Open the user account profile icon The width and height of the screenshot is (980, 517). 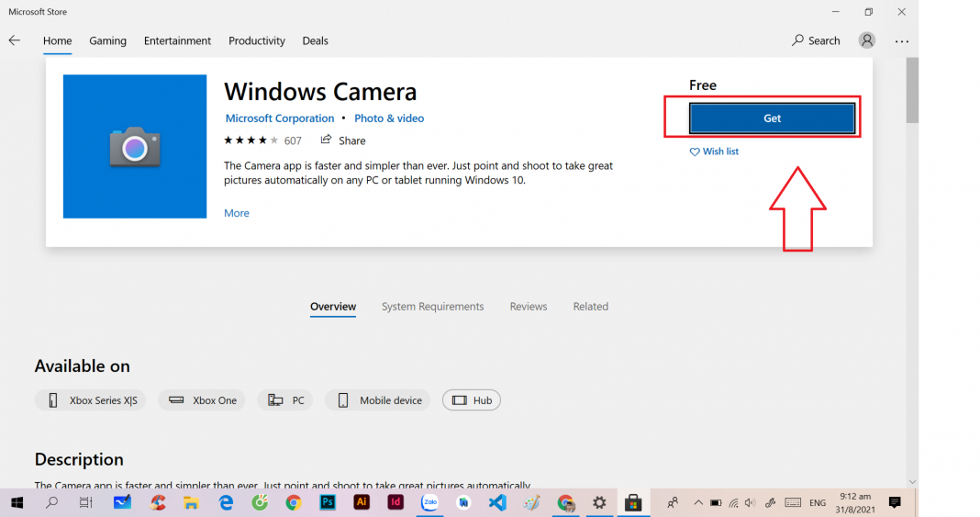(866, 40)
